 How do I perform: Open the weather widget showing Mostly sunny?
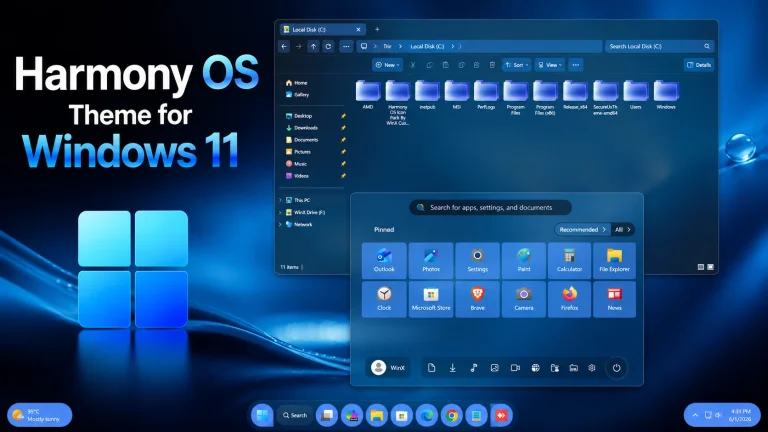pyautogui.click(x=40, y=415)
